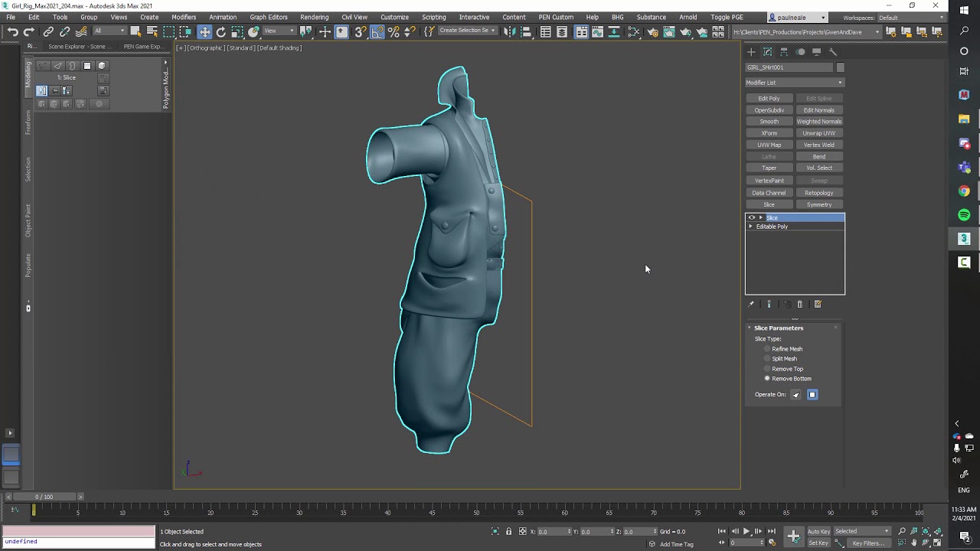Screen dimensions: 980x551
Task: Add an Edit Poly modifier
Action: point(769,99)
